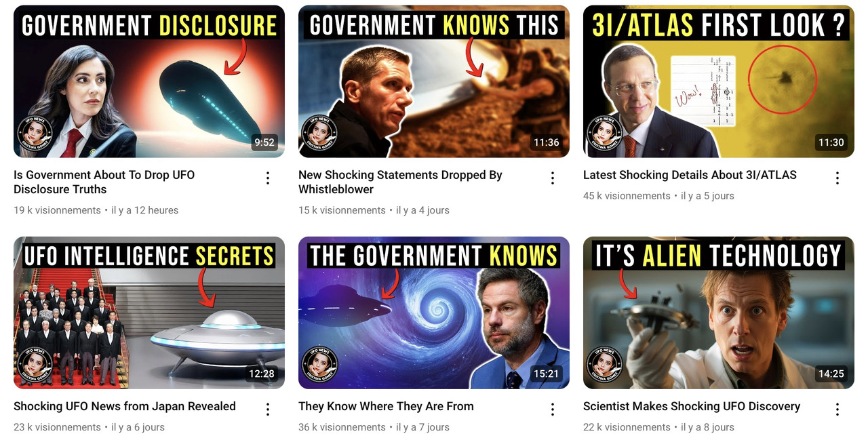
Task: Open the Government Knows This thumbnail
Action: click(x=434, y=81)
